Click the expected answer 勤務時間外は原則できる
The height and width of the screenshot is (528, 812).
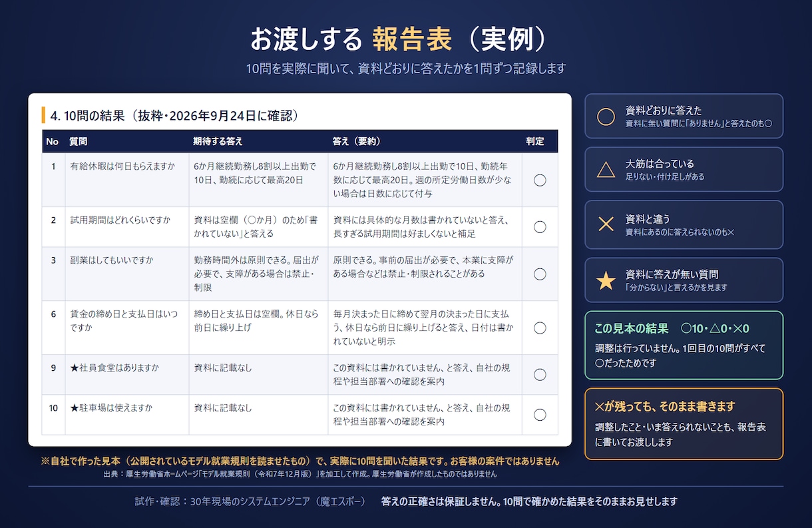(x=256, y=274)
